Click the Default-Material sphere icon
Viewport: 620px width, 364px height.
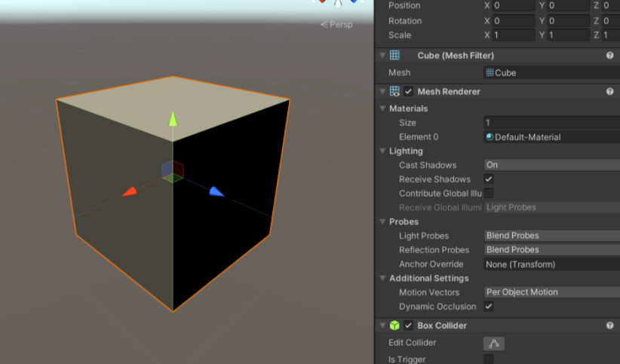(x=490, y=137)
